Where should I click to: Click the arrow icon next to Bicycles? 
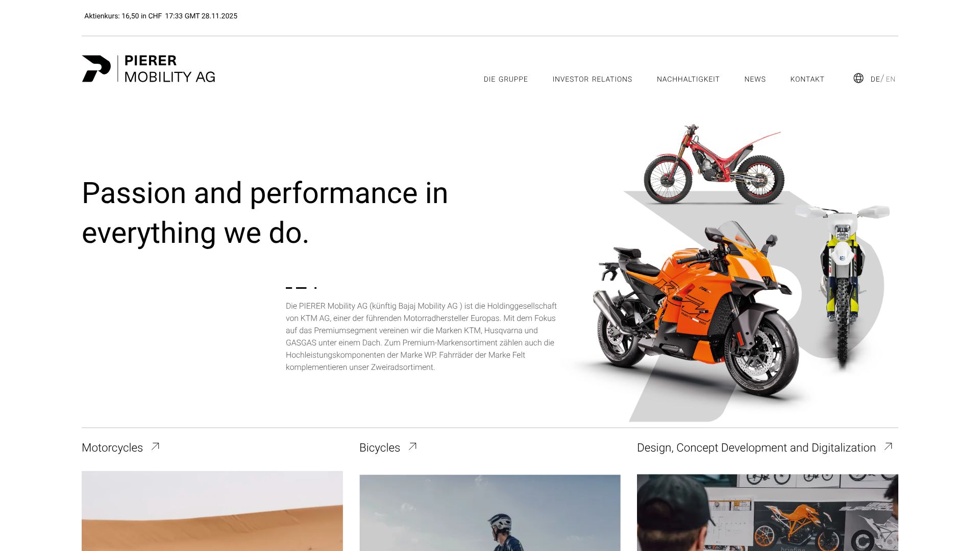pyautogui.click(x=412, y=446)
